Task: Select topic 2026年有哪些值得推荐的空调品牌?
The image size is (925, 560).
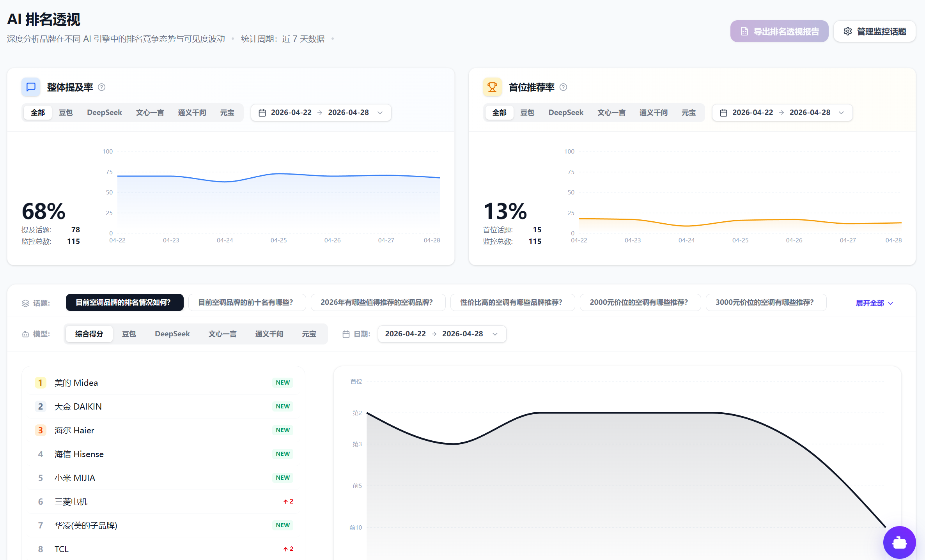Action: (378, 302)
